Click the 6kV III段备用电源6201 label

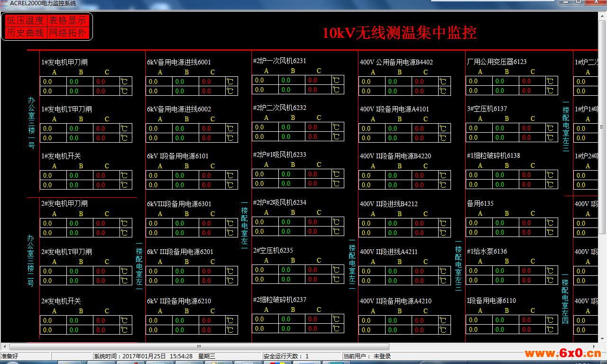coord(180,252)
